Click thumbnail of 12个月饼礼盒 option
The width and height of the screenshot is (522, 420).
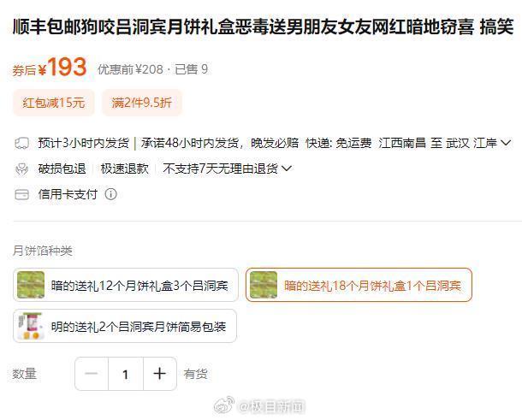coord(31,285)
